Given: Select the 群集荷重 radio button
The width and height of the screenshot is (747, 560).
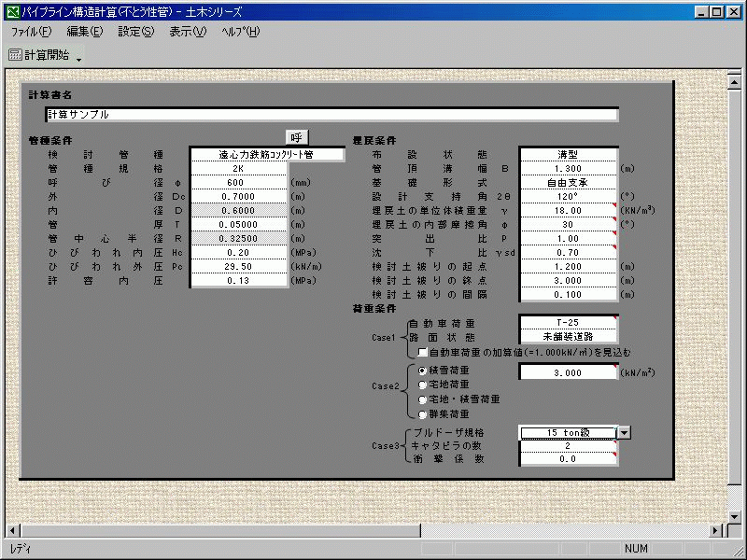Looking at the screenshot, I should point(423,413).
